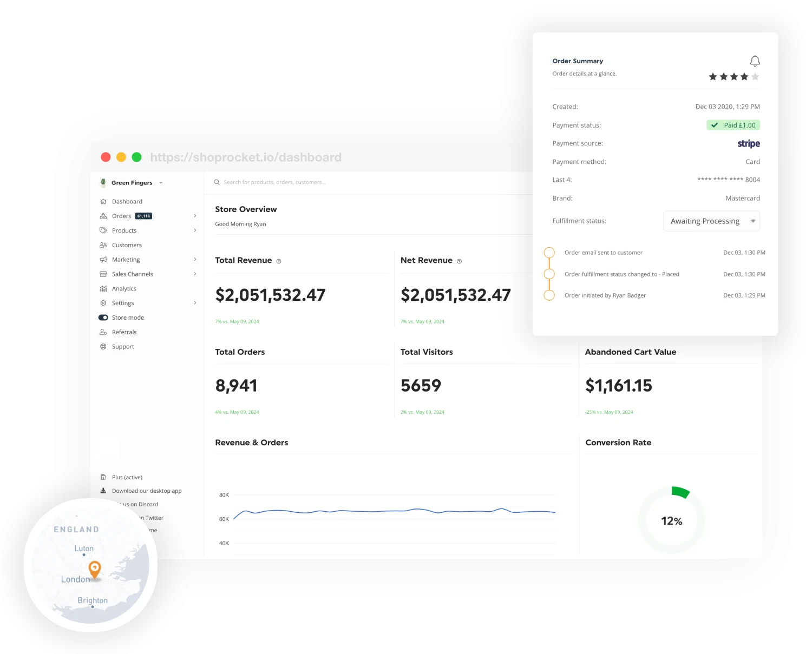Expand the Orders submenu chevron

point(195,216)
